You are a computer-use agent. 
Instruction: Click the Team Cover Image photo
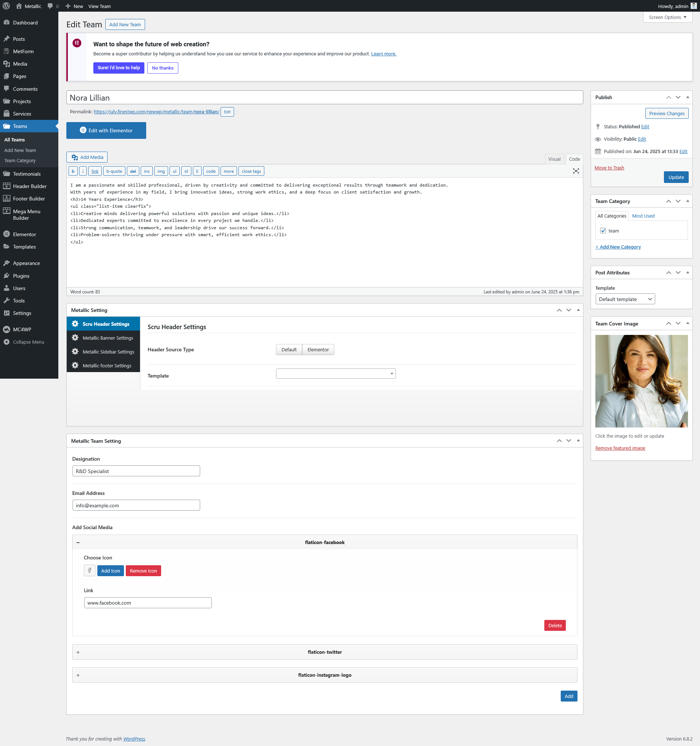coord(641,381)
